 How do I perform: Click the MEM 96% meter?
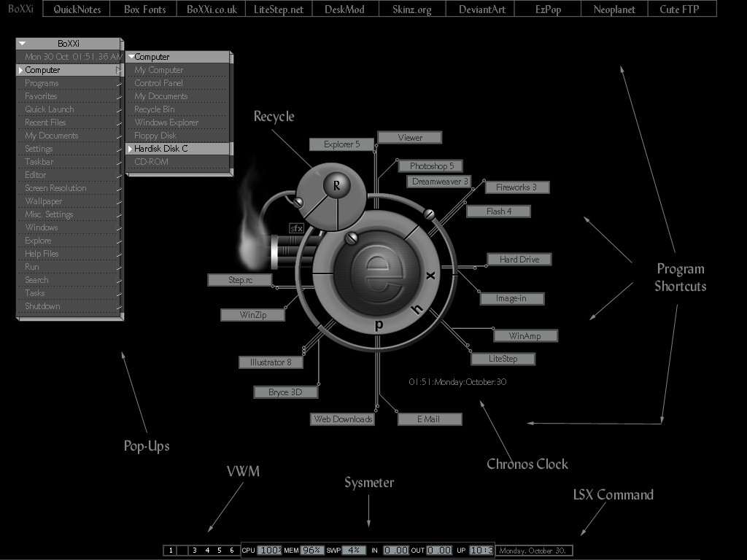click(311, 551)
